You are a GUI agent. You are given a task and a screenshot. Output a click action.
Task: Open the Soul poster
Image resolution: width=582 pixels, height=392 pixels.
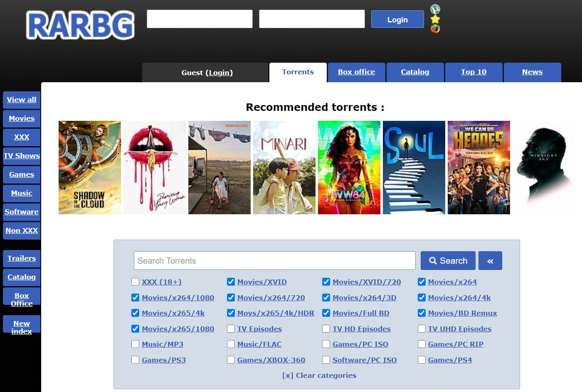(414, 168)
